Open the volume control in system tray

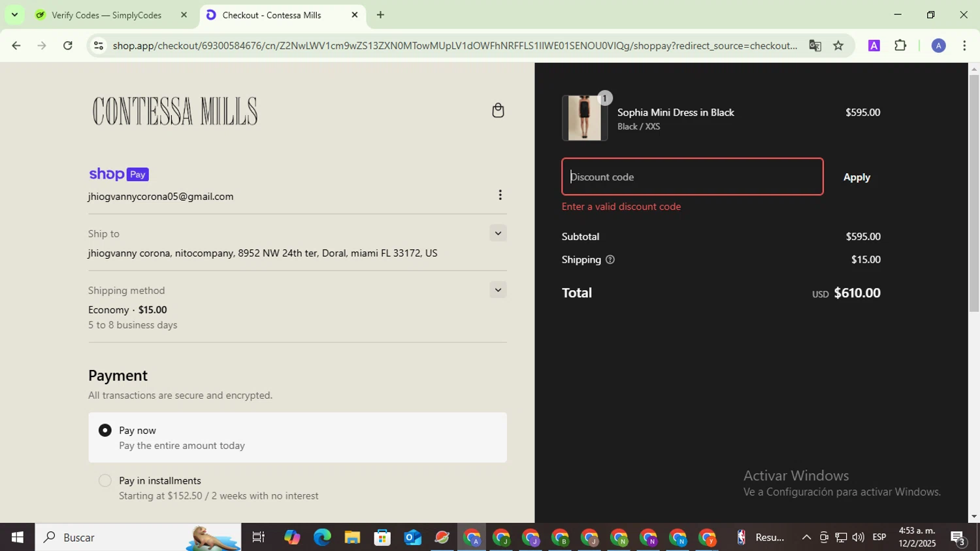(x=858, y=537)
